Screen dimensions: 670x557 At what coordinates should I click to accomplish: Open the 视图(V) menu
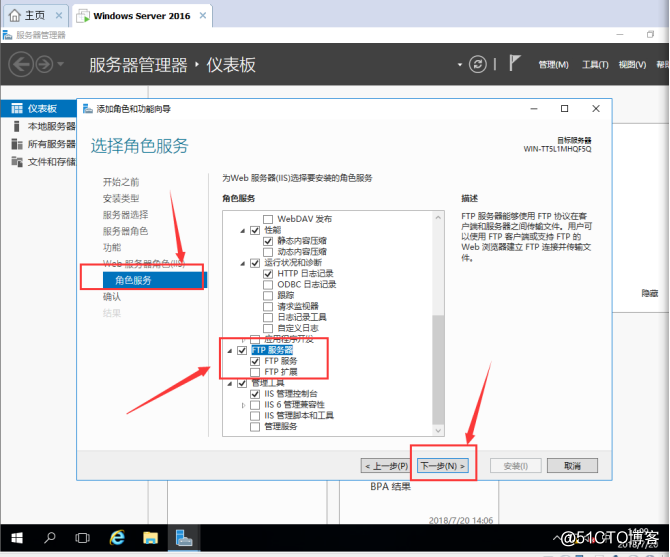[x=632, y=64]
